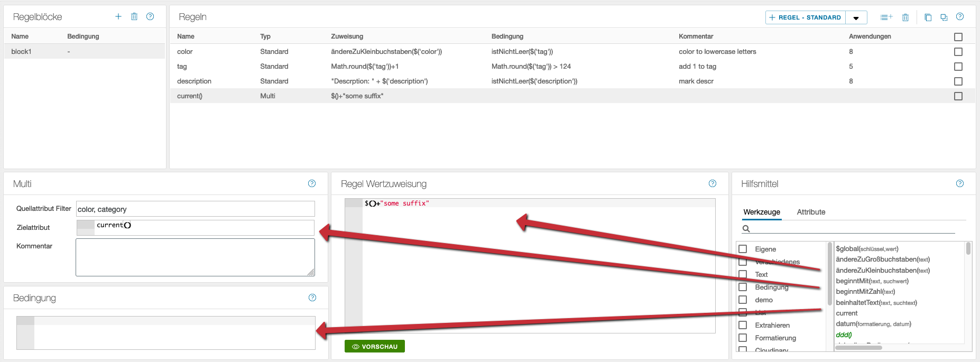Image resolution: width=980 pixels, height=362 pixels.
Task: Click the duplicate icon in Regeln toolbar
Action: pos(944,17)
